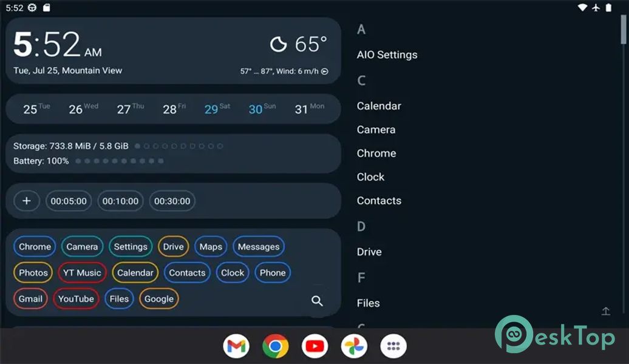The image size is (629, 364).
Task: Open Contacts in the alphabetical app list
Action: pos(379,201)
